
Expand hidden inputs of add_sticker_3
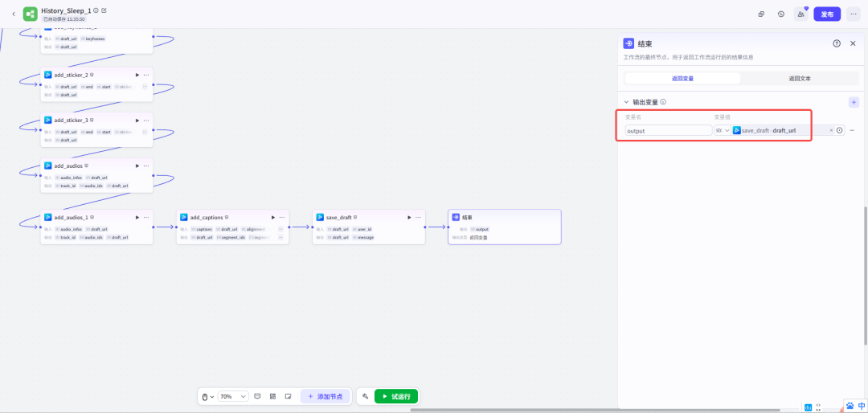pyautogui.click(x=145, y=132)
